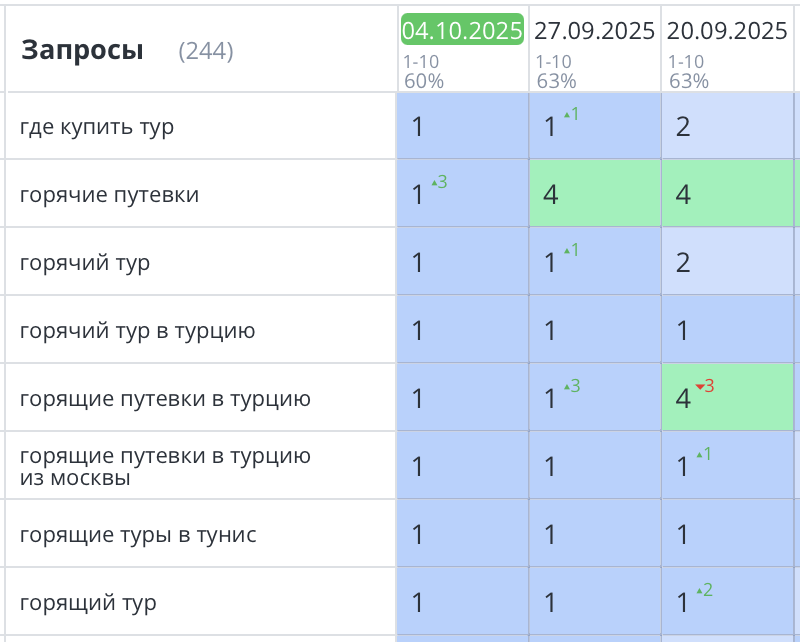This screenshot has height=642, width=800.
Task: Click position 2 cell for горячий тур on 20.09.2025
Action: (x=727, y=262)
